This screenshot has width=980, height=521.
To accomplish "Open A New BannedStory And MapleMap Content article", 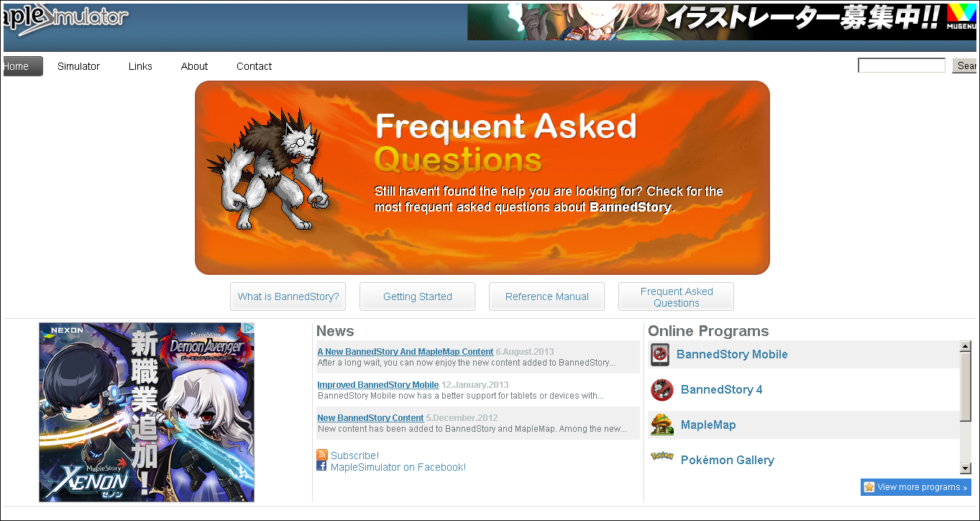I will pyautogui.click(x=406, y=352).
